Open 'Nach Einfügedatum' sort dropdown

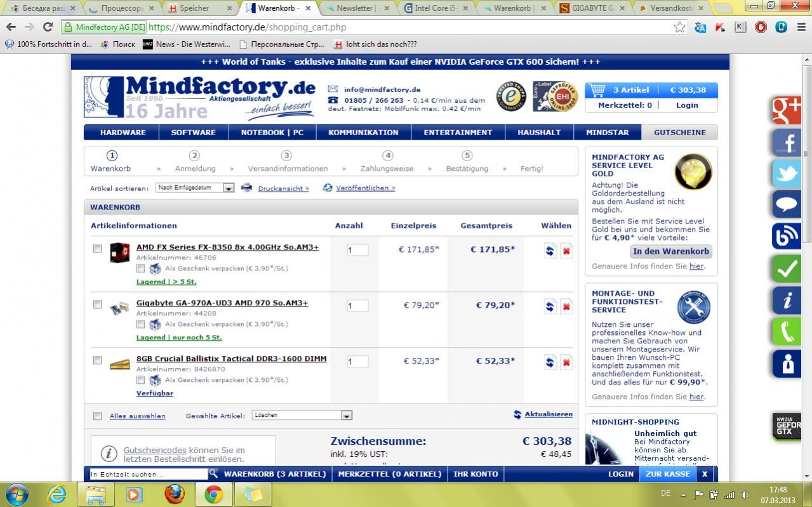pos(196,188)
